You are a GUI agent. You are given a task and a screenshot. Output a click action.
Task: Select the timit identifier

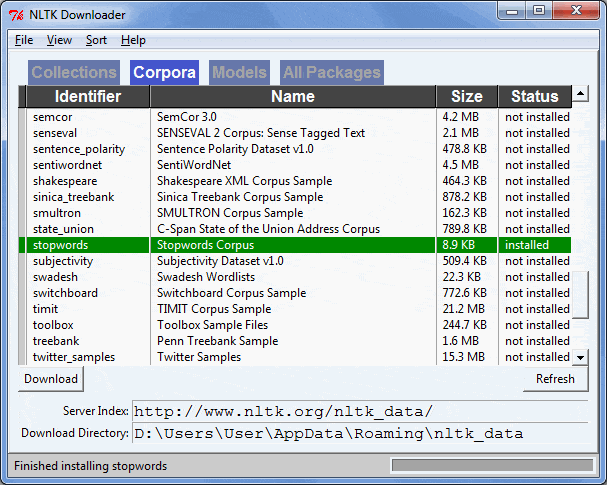[x=45, y=309]
